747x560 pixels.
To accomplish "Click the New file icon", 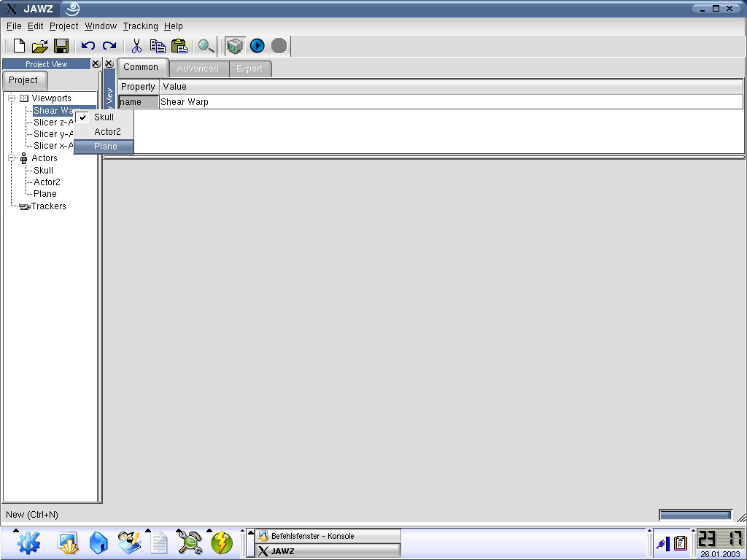I will pos(20,46).
